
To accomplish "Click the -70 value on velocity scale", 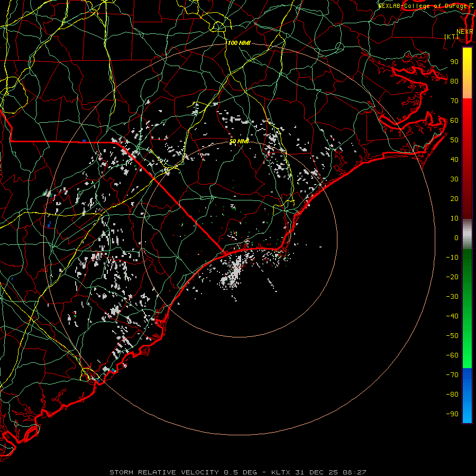I will coord(452,375).
